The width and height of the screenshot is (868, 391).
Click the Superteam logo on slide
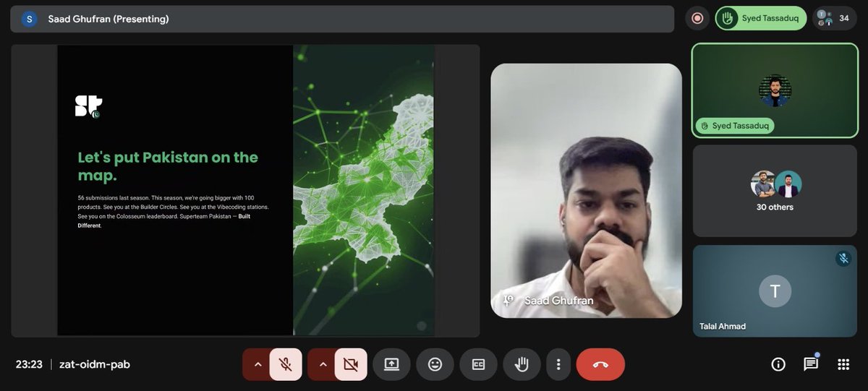click(88, 106)
